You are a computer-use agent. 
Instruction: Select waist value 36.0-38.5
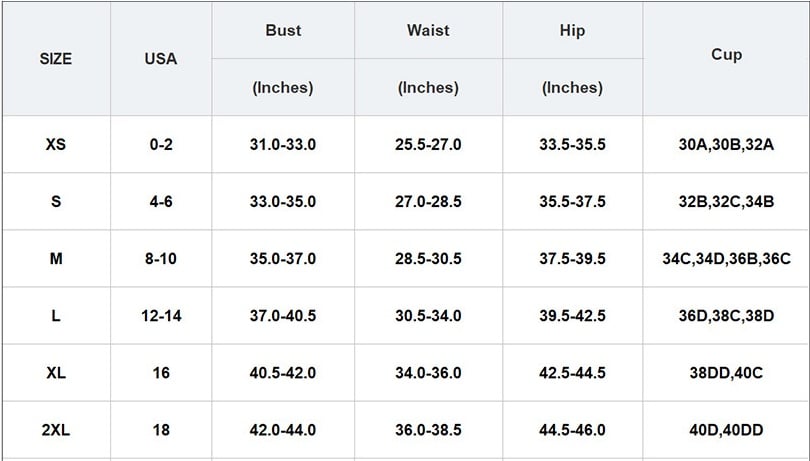coord(428,429)
